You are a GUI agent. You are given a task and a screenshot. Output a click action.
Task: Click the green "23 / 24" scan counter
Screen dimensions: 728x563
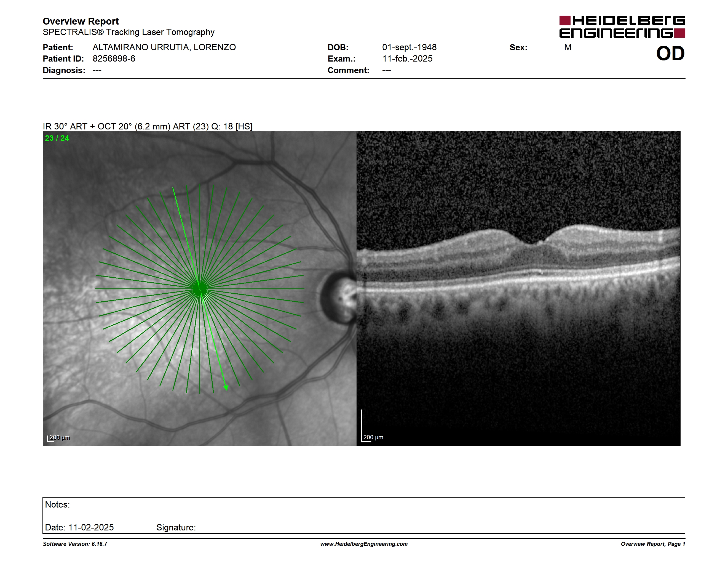[57, 138]
